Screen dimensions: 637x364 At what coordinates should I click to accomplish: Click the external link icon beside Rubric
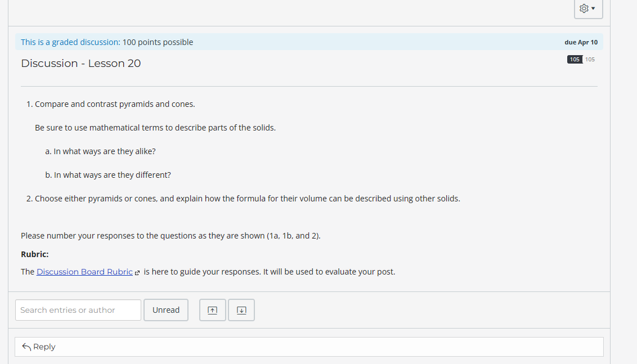click(x=138, y=272)
